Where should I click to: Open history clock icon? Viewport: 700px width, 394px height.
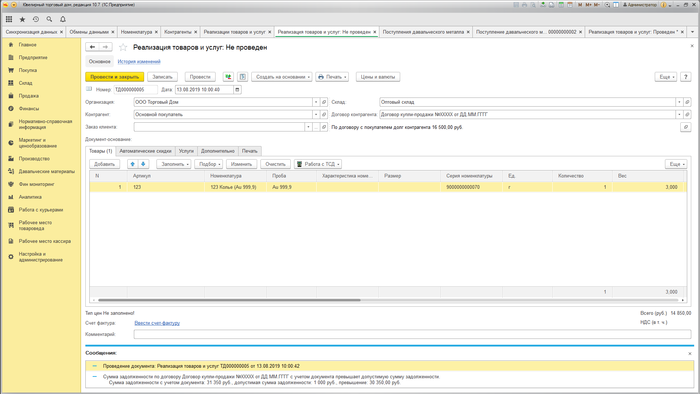point(36,19)
